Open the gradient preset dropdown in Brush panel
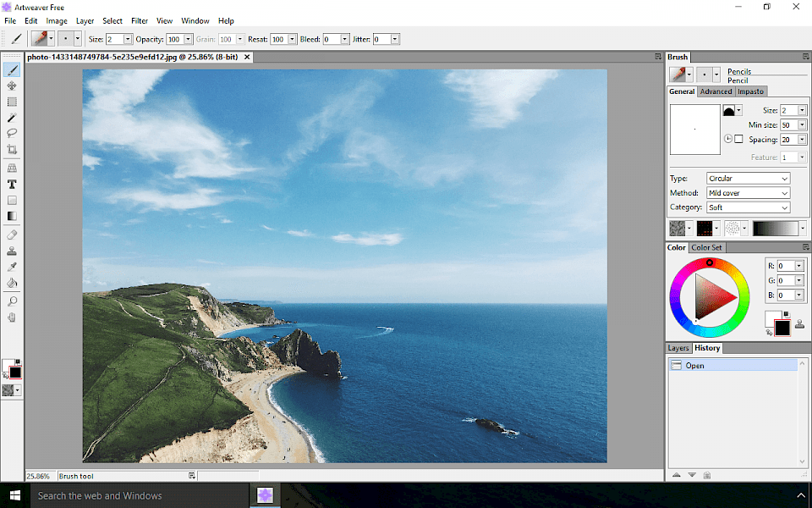The height and width of the screenshot is (508, 812). coord(803,228)
